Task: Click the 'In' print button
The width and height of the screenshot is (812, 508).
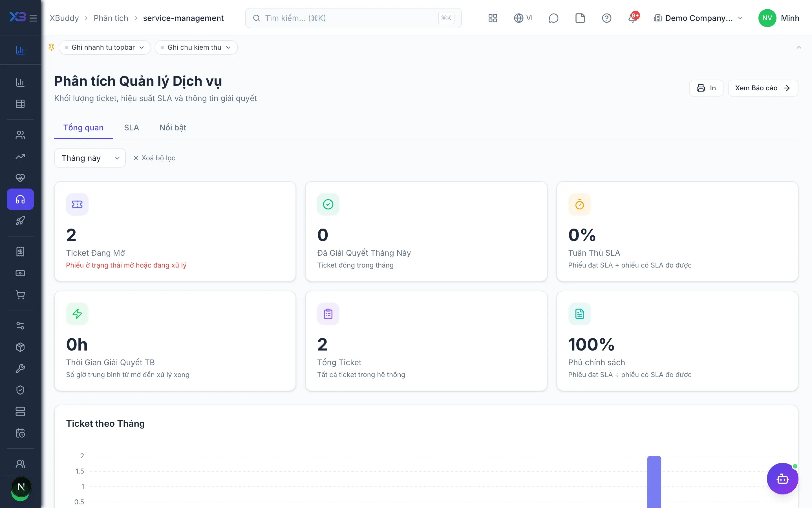Action: 706,88
